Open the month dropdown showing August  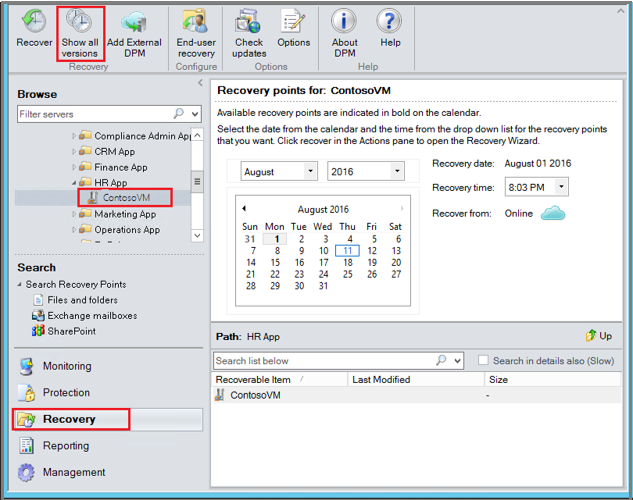(x=310, y=171)
